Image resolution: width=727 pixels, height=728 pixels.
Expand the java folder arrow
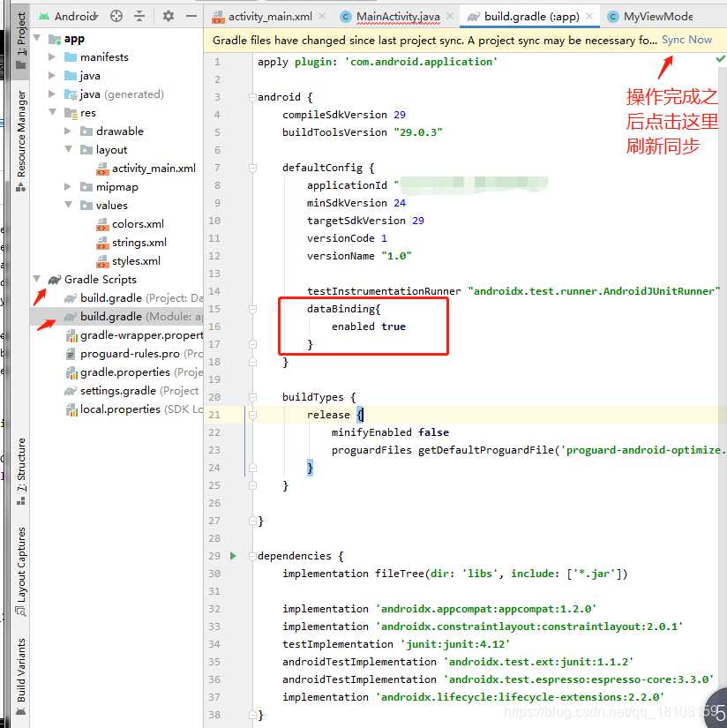52,75
